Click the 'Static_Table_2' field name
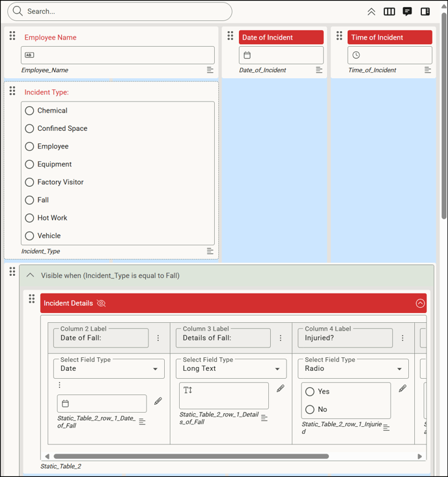Viewport: 448px width, 477px height. [61, 466]
